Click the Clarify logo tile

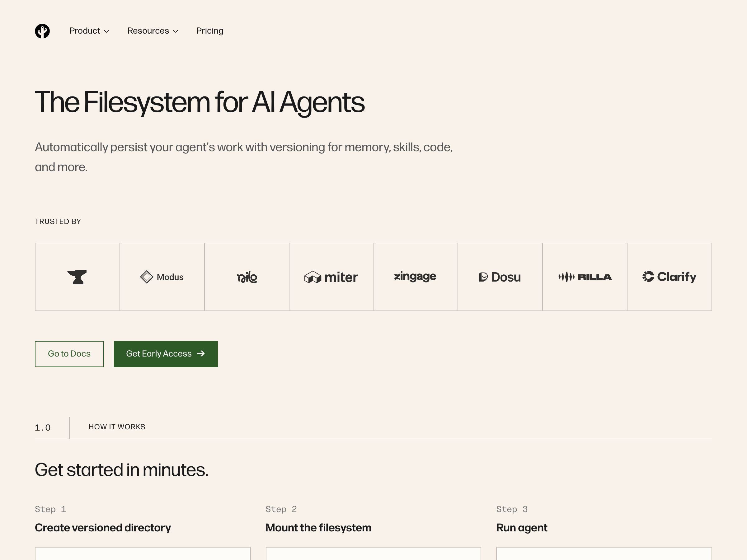669,277
